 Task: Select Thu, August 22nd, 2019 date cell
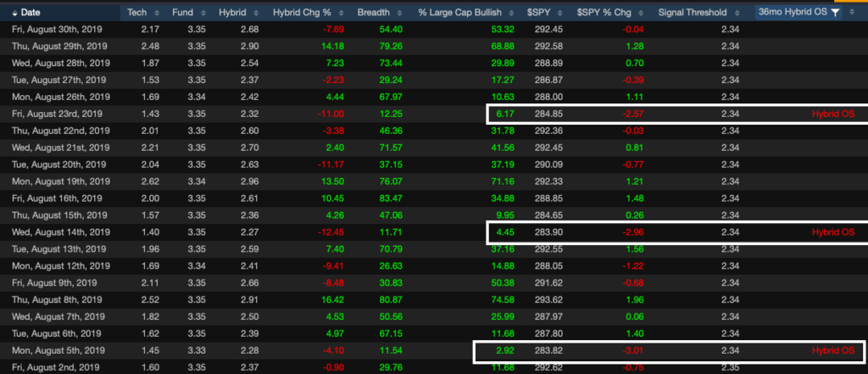pos(60,131)
